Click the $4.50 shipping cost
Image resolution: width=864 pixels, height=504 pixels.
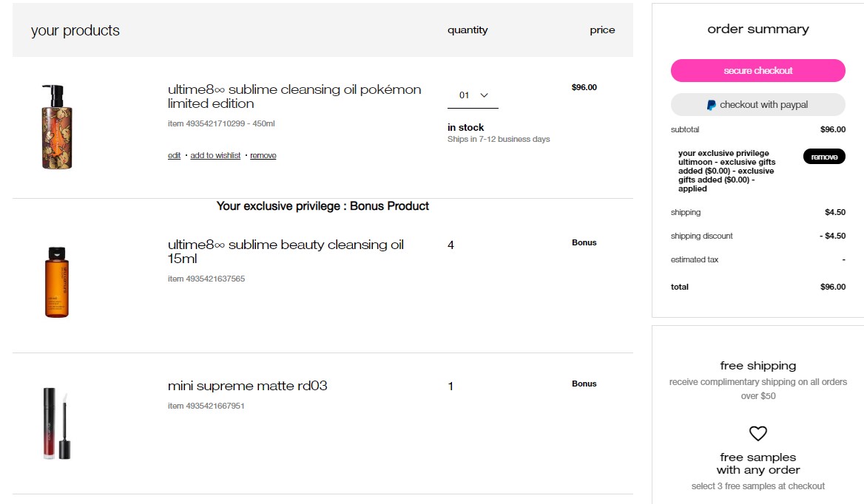(835, 212)
